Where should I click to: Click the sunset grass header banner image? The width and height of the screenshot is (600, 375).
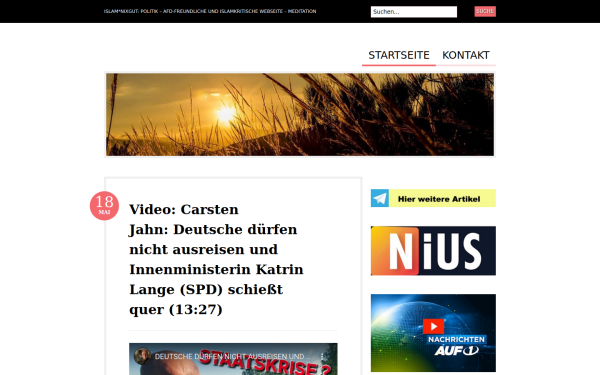300,114
